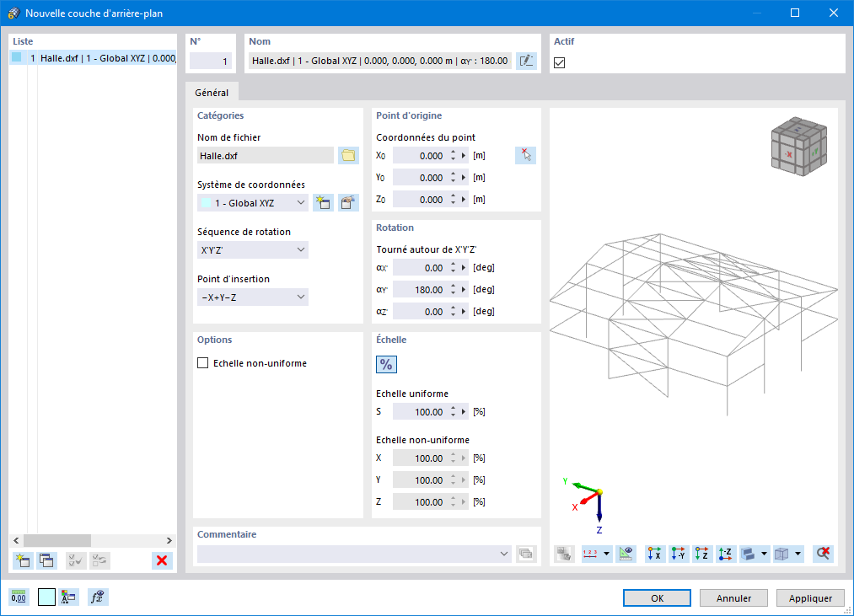Open the formula fx icon
The width and height of the screenshot is (854, 616).
coord(98,597)
